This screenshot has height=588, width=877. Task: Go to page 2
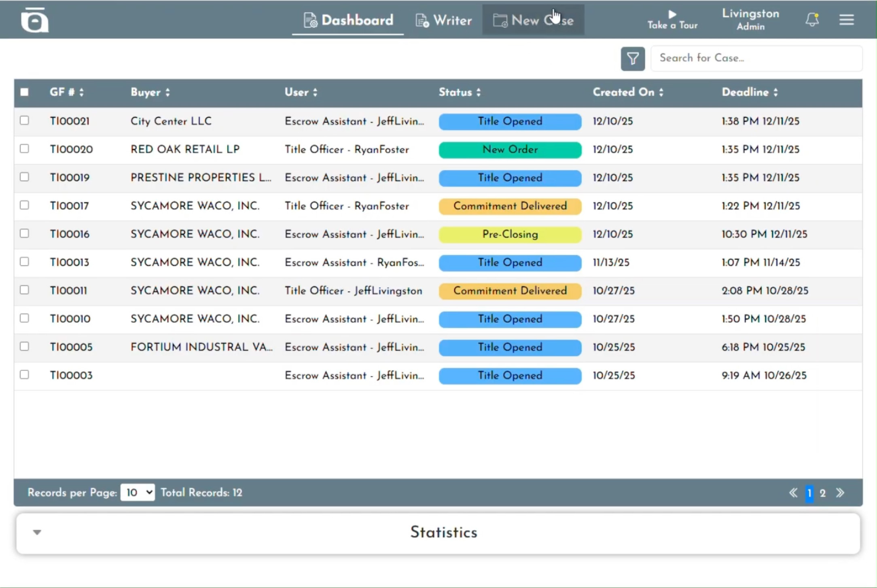tap(822, 493)
